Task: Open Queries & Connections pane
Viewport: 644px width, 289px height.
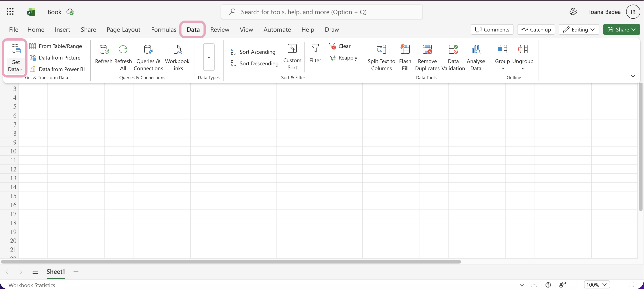Action: click(148, 50)
